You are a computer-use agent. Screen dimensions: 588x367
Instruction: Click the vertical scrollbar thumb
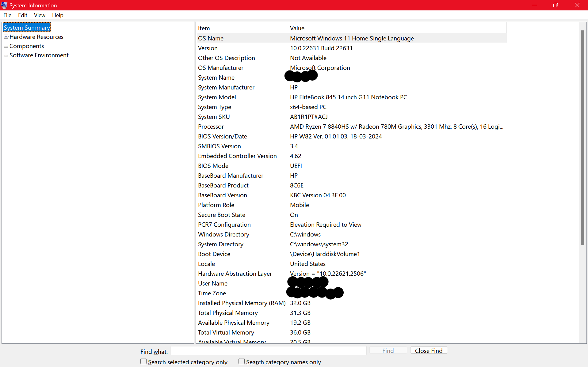click(x=582, y=138)
